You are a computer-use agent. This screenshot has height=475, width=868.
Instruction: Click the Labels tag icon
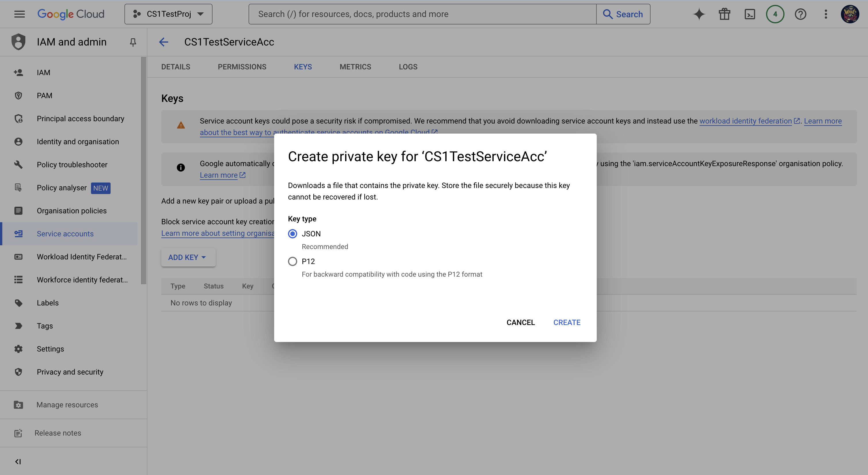click(18, 303)
